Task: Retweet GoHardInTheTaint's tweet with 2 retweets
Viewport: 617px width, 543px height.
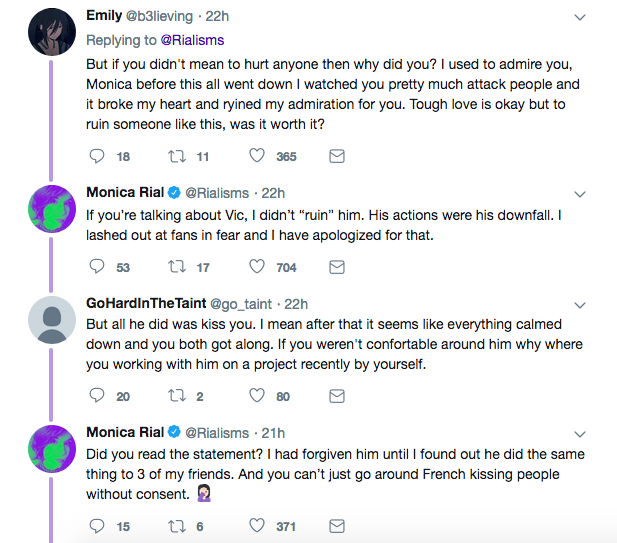Action: (177, 396)
